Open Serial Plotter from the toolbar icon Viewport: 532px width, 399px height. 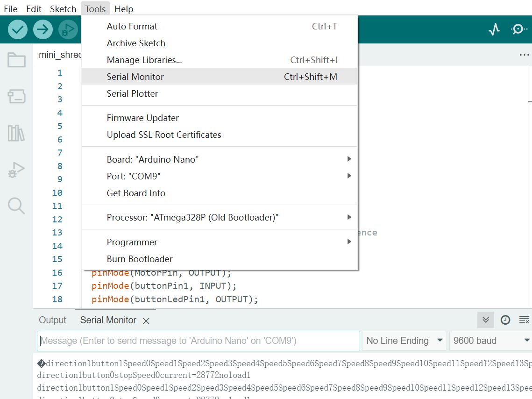coord(494,29)
